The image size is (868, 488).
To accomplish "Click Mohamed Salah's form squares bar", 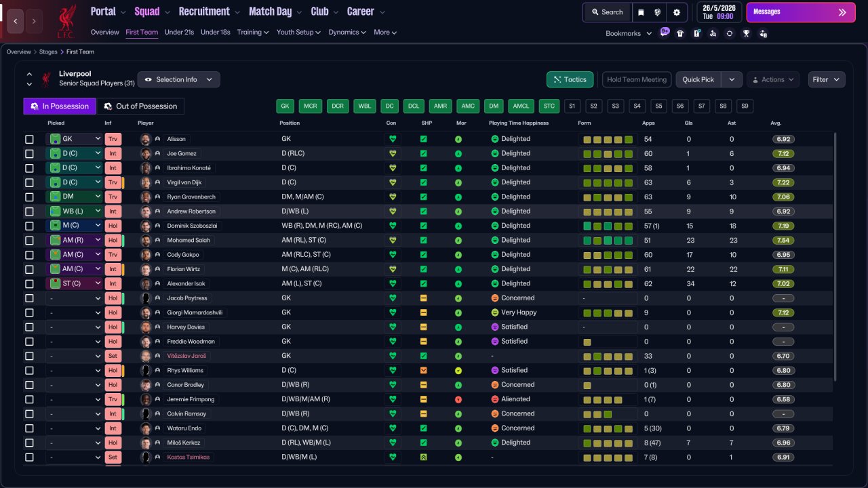I will 608,240.
